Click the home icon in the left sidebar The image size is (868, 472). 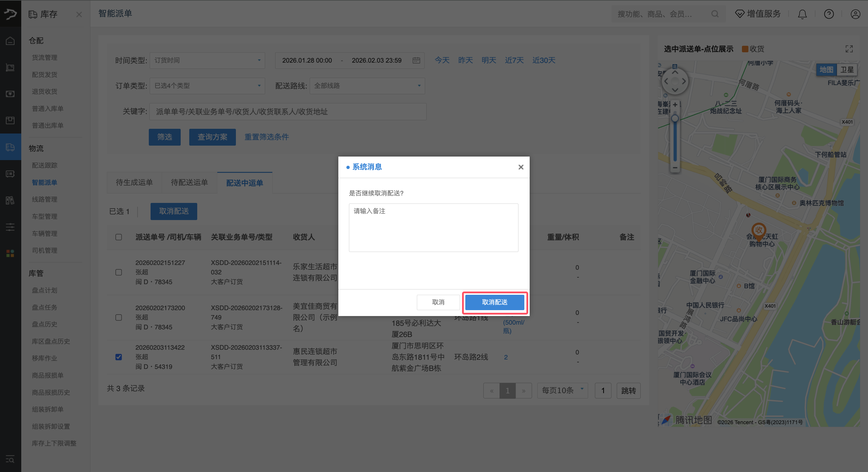(10, 40)
